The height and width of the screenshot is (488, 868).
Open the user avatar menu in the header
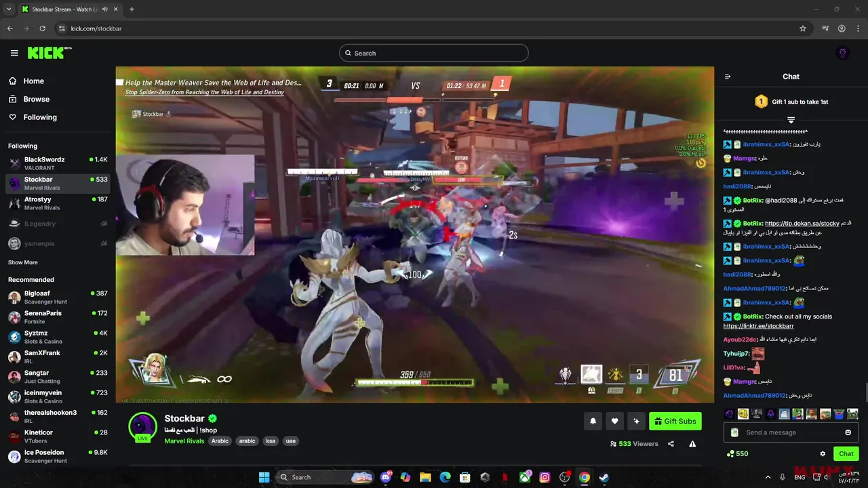coord(843,53)
